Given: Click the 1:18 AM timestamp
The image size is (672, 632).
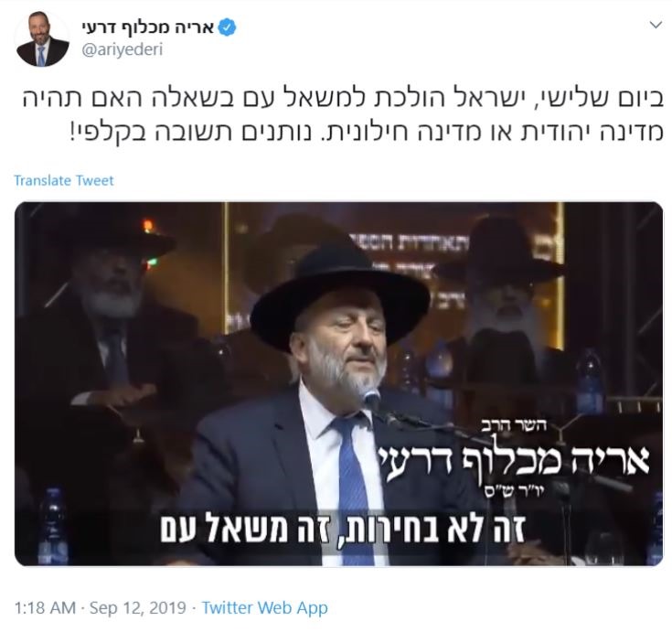Looking at the screenshot, I should [46, 607].
